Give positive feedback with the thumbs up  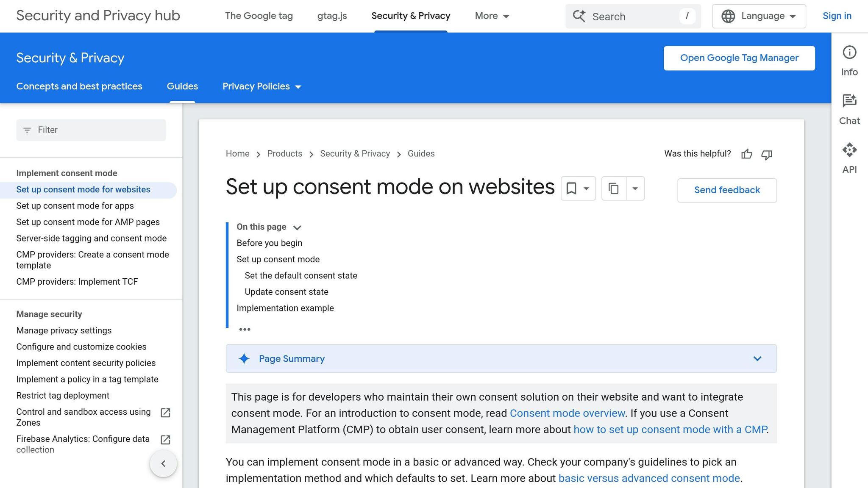pyautogui.click(x=746, y=154)
